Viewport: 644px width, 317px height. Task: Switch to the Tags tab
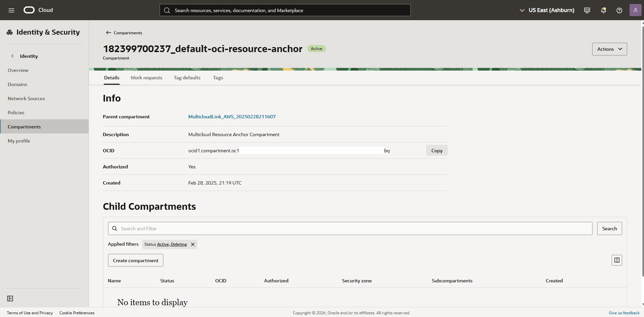218,78
